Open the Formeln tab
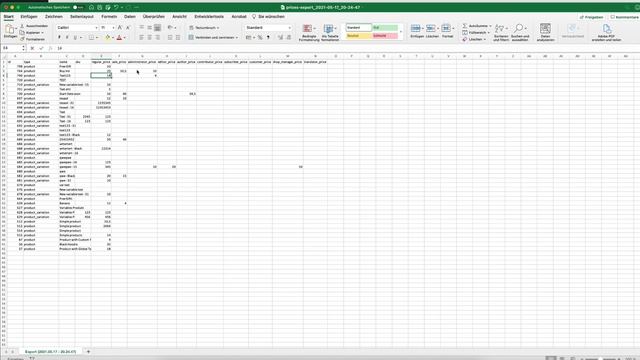This screenshot has width=640, height=360. (x=109, y=17)
